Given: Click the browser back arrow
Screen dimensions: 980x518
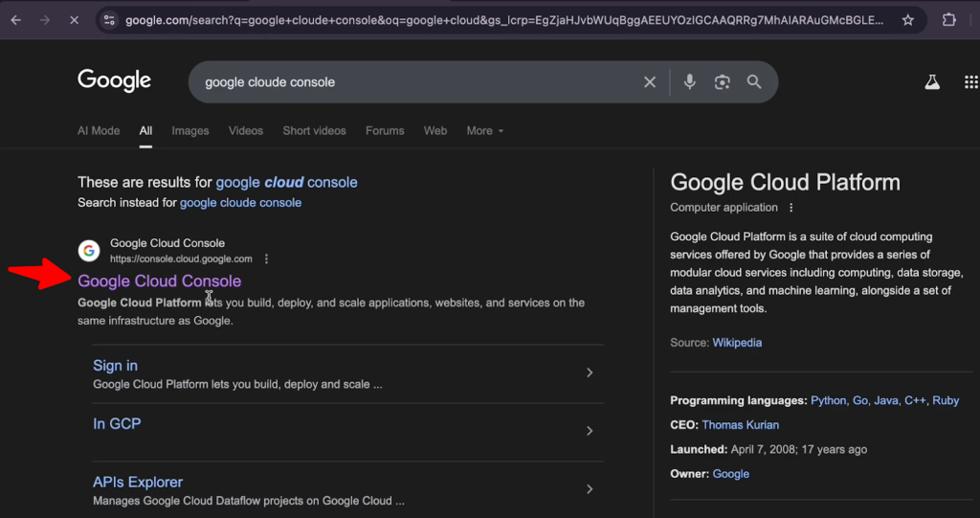Looking at the screenshot, I should [x=15, y=20].
